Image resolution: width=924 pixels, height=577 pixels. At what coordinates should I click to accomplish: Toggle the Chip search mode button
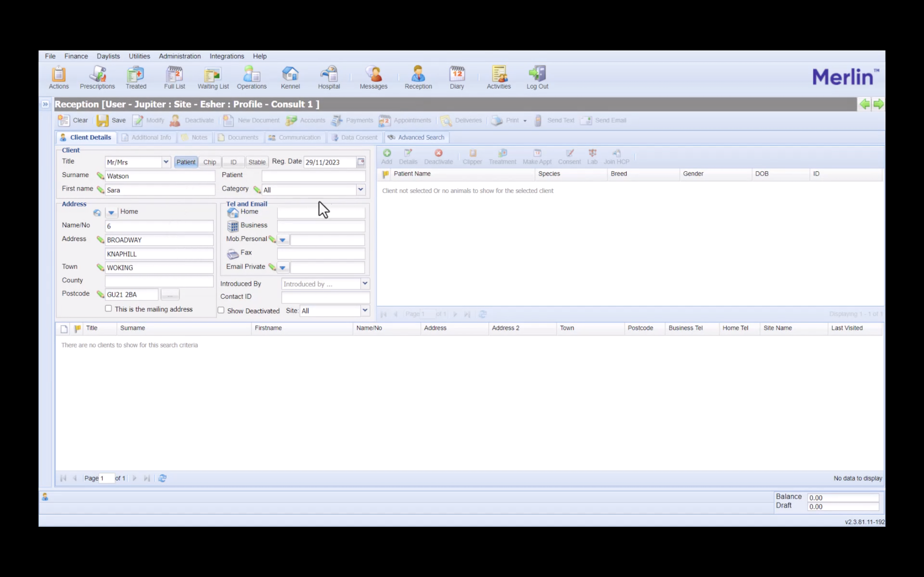(x=210, y=162)
